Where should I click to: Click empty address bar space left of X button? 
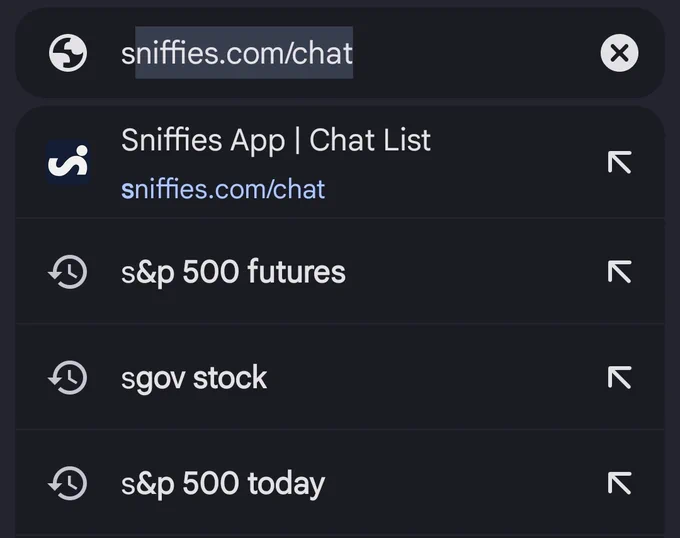click(476, 53)
